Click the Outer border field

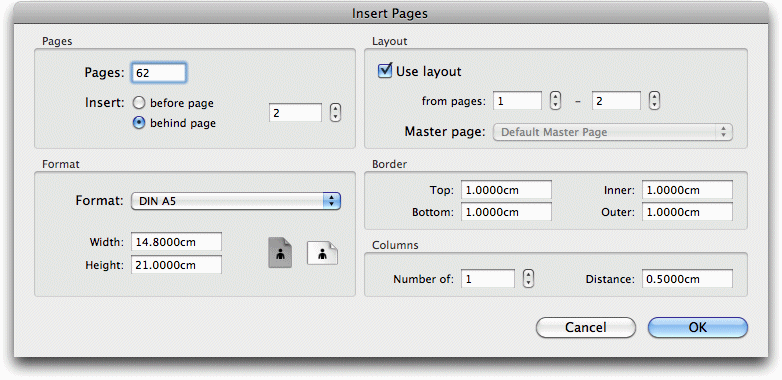[x=687, y=212]
